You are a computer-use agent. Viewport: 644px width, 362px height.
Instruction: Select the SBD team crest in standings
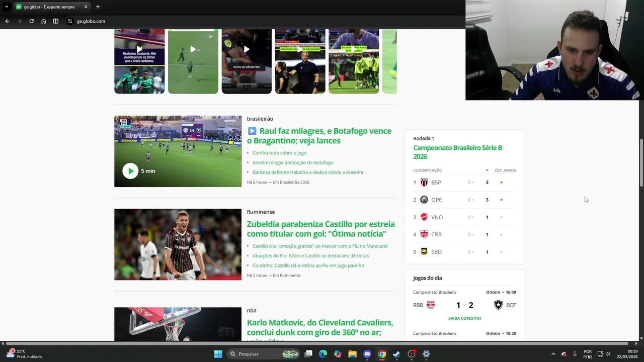pos(424,251)
